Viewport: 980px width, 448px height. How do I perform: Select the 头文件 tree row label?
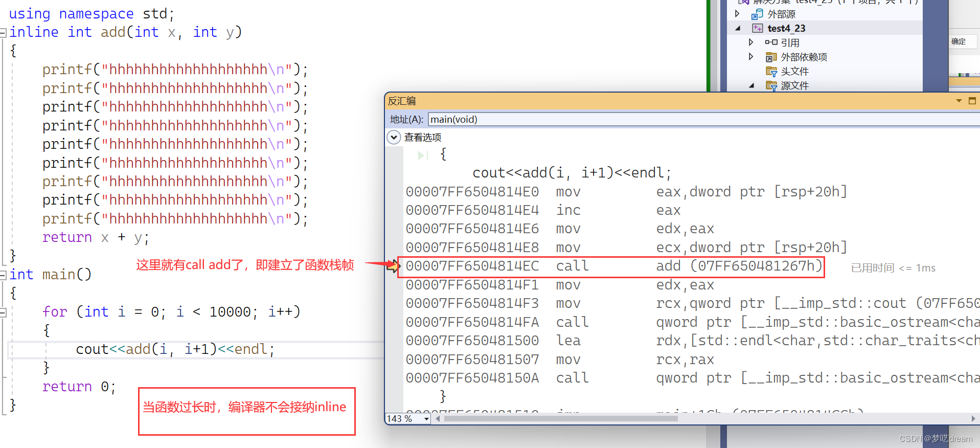coord(794,71)
